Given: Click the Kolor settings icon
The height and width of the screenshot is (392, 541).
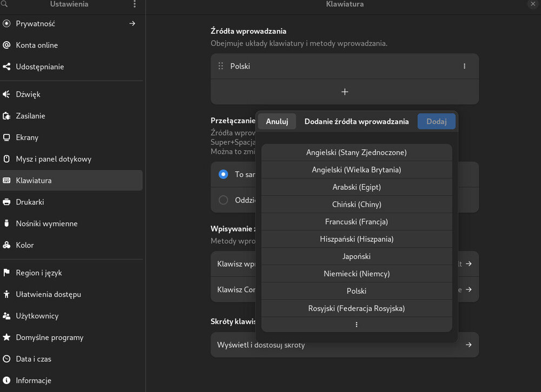Looking at the screenshot, I should [x=6, y=245].
